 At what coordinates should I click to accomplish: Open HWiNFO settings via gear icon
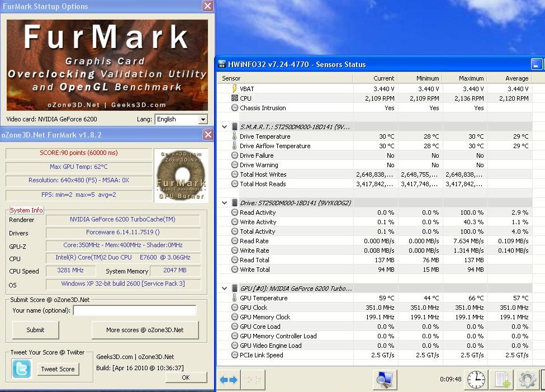click(x=526, y=379)
